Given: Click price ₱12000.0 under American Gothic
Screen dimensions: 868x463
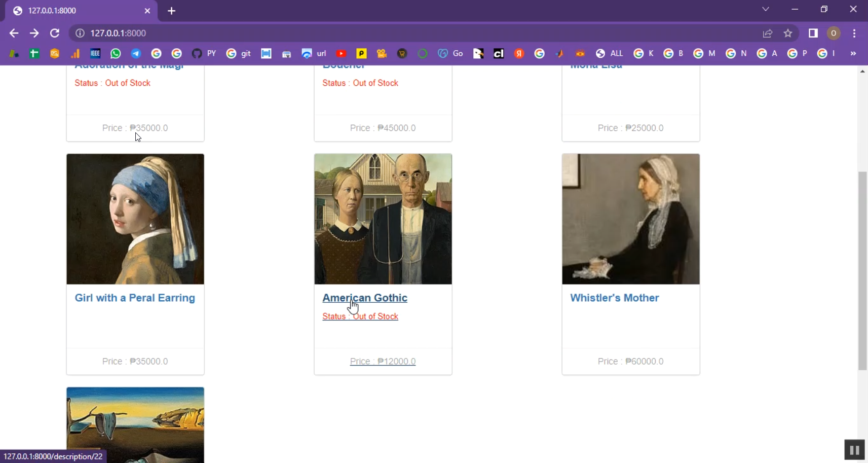Looking at the screenshot, I should 383,361.
